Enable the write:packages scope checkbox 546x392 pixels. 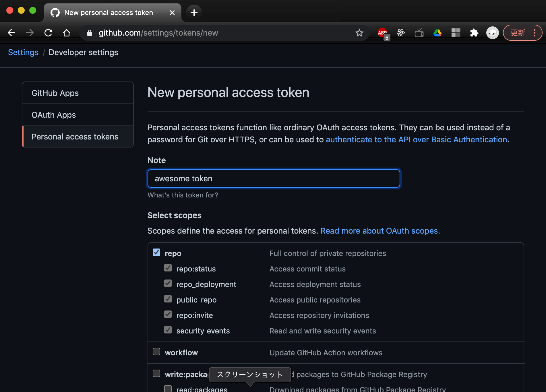pyautogui.click(x=156, y=374)
